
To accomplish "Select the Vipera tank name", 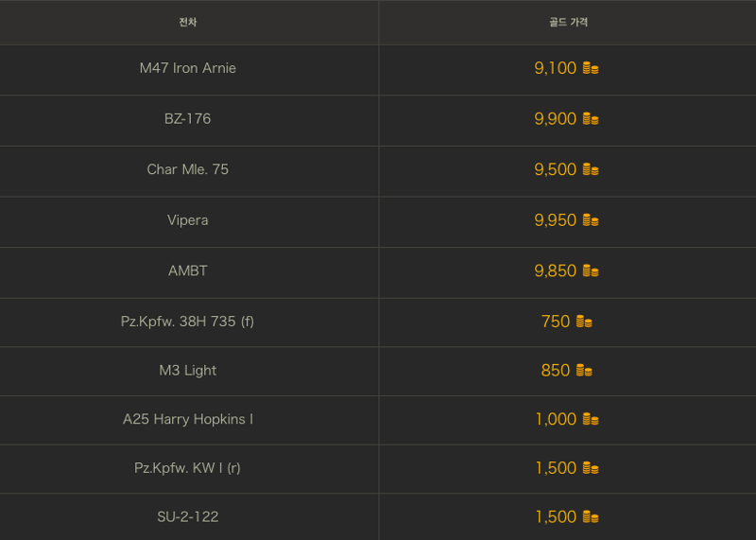I will tap(187, 220).
